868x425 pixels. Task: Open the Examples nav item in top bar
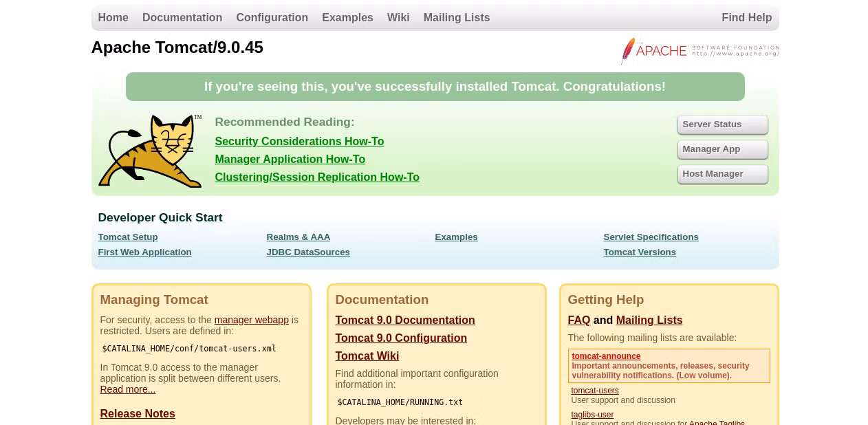347,18
